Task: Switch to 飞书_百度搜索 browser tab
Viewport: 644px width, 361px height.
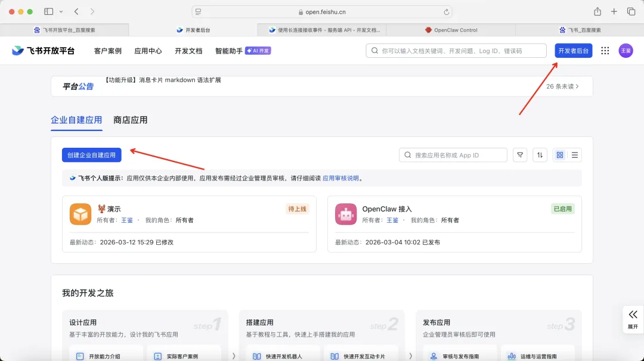Action: [x=580, y=30]
